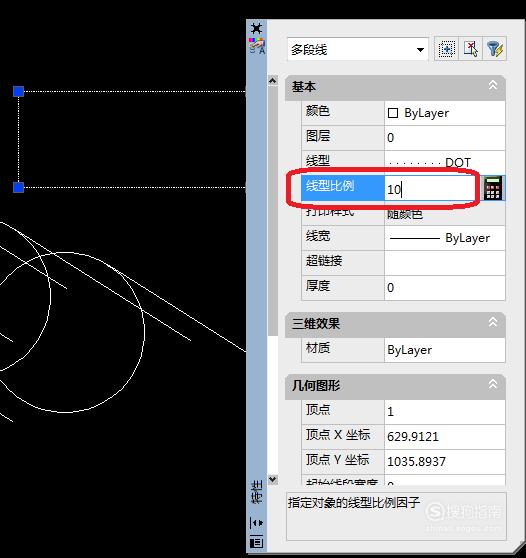The image size is (526, 558).
Task: Click the toggle PICKADD value icon
Action: 446,49
